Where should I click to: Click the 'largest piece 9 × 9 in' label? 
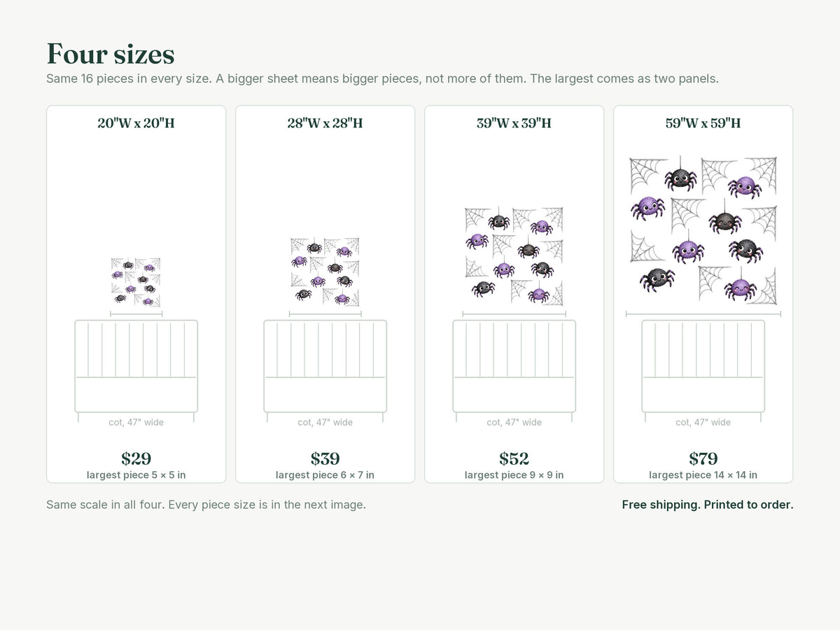pos(514,475)
